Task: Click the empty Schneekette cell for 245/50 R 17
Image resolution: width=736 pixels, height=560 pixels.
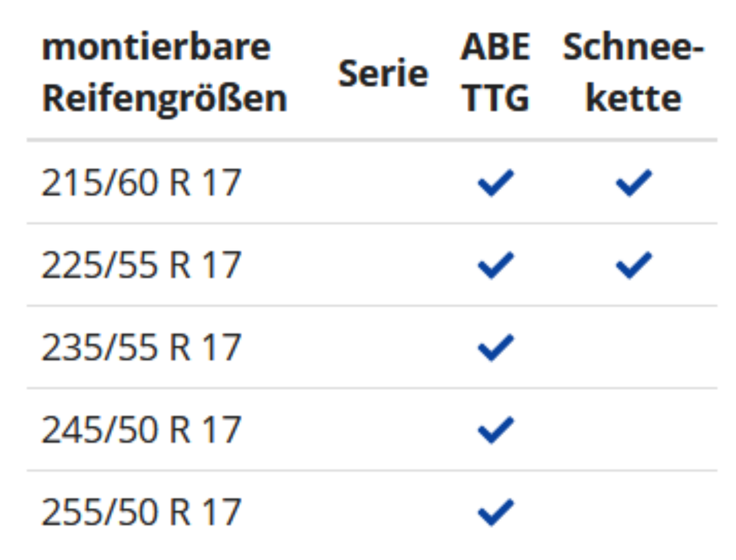Action: click(633, 430)
